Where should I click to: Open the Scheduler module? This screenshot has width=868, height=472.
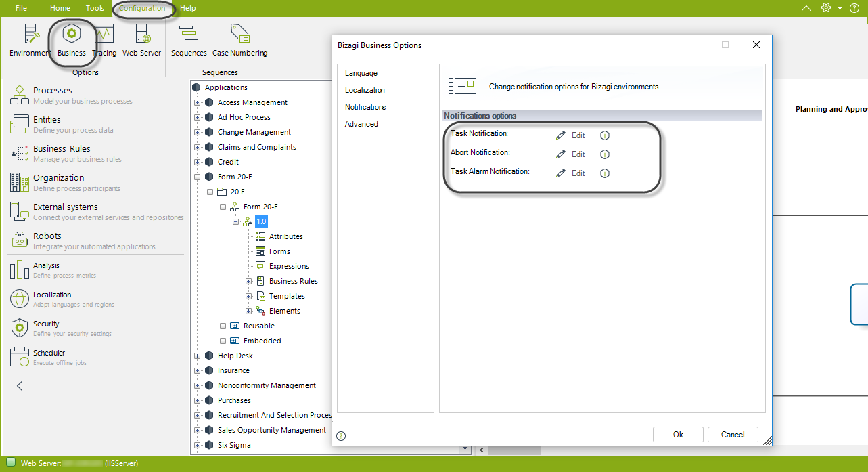[96, 357]
